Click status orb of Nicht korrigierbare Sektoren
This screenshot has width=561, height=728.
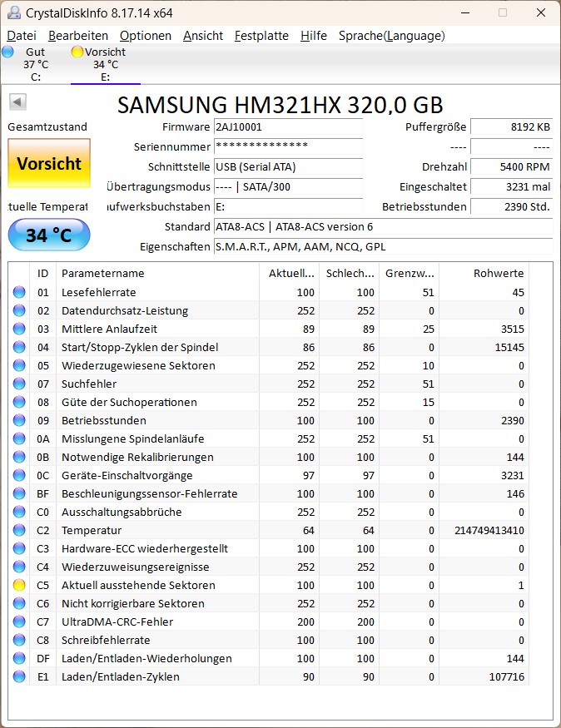pyautogui.click(x=19, y=603)
